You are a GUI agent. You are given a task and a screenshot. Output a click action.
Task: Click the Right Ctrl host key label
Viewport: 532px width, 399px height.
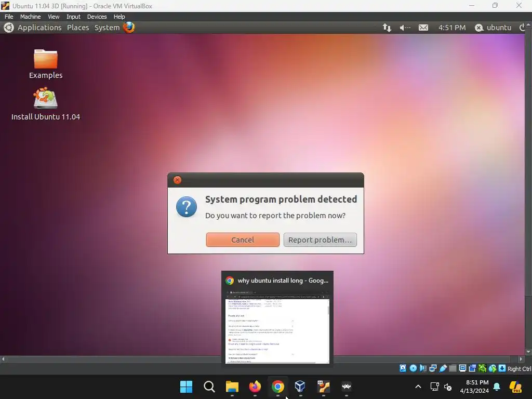pyautogui.click(x=519, y=368)
